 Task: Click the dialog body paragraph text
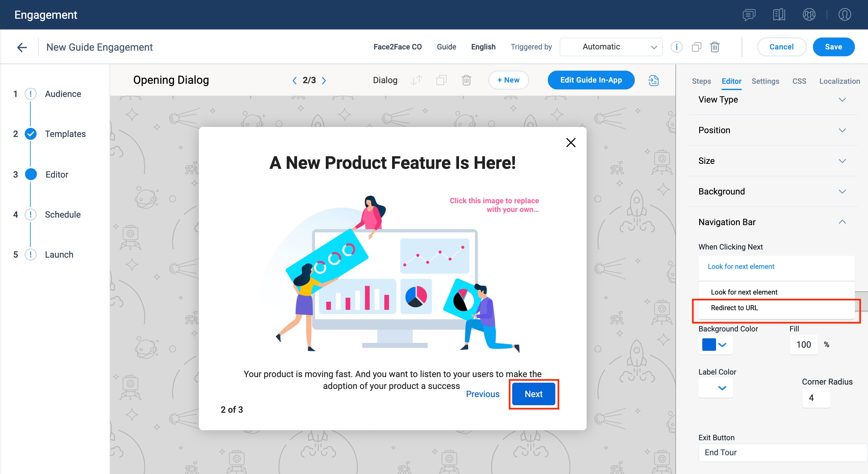coord(392,380)
